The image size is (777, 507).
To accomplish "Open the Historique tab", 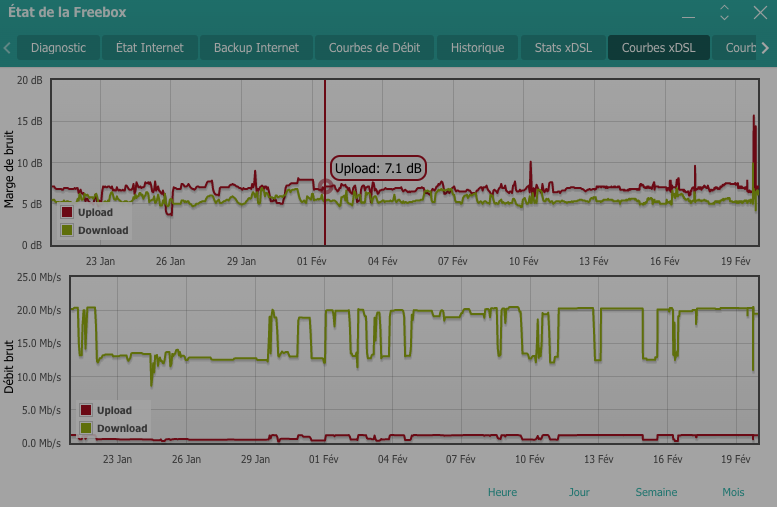I will click(x=477, y=48).
